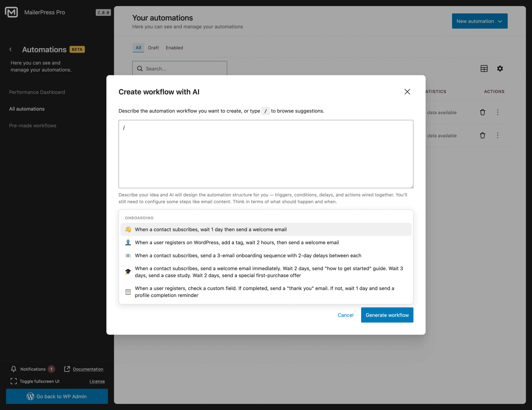532x410 pixels.
Task: Open the New automation dropdown
Action: [x=479, y=21]
